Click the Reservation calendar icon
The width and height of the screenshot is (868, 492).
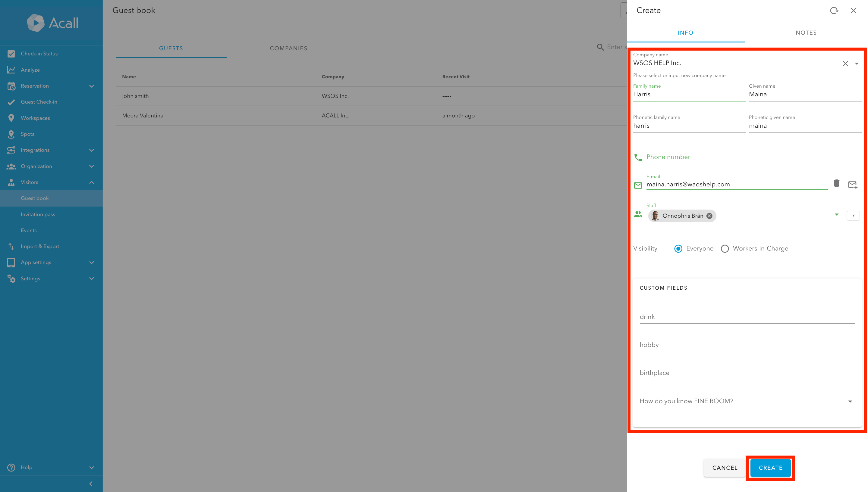coord(11,86)
